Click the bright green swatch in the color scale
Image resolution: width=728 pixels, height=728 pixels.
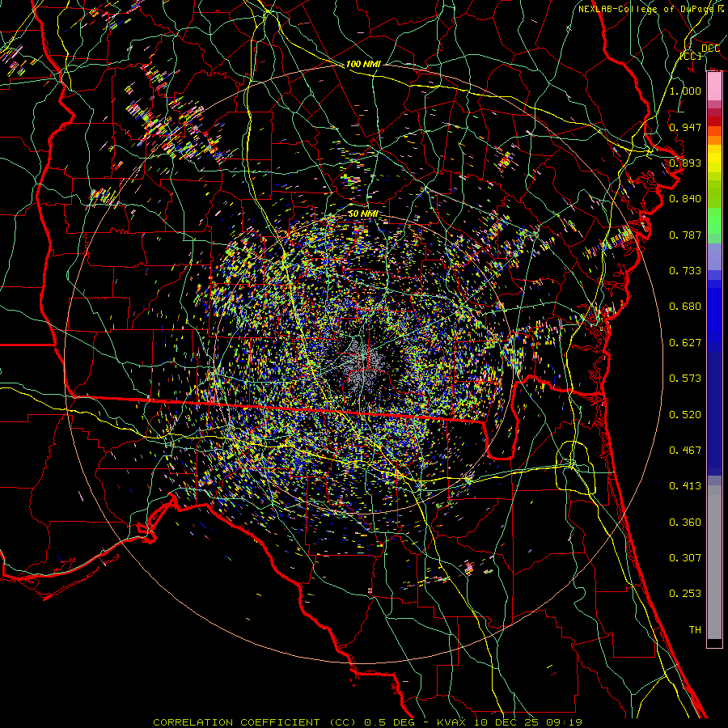tap(714, 222)
